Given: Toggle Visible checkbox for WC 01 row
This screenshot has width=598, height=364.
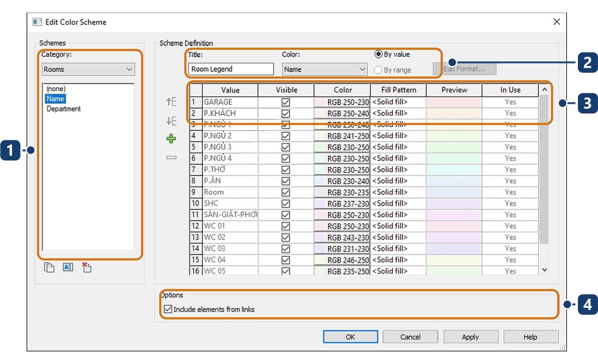Looking at the screenshot, I should 286,226.
